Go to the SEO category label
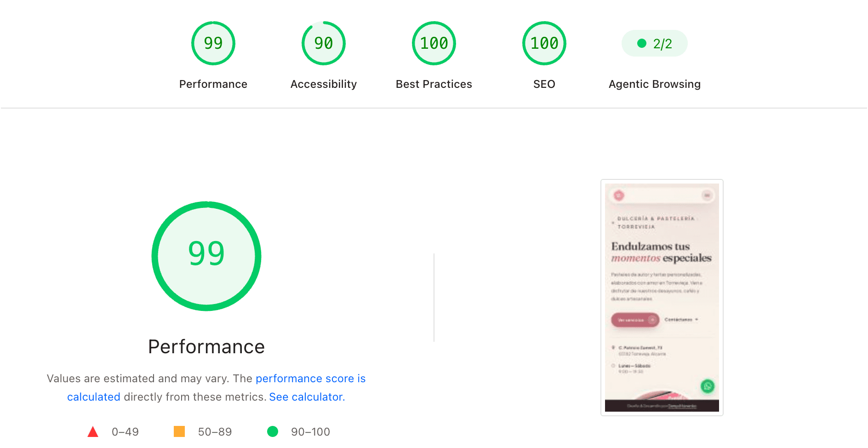This screenshot has width=868, height=448. [544, 84]
